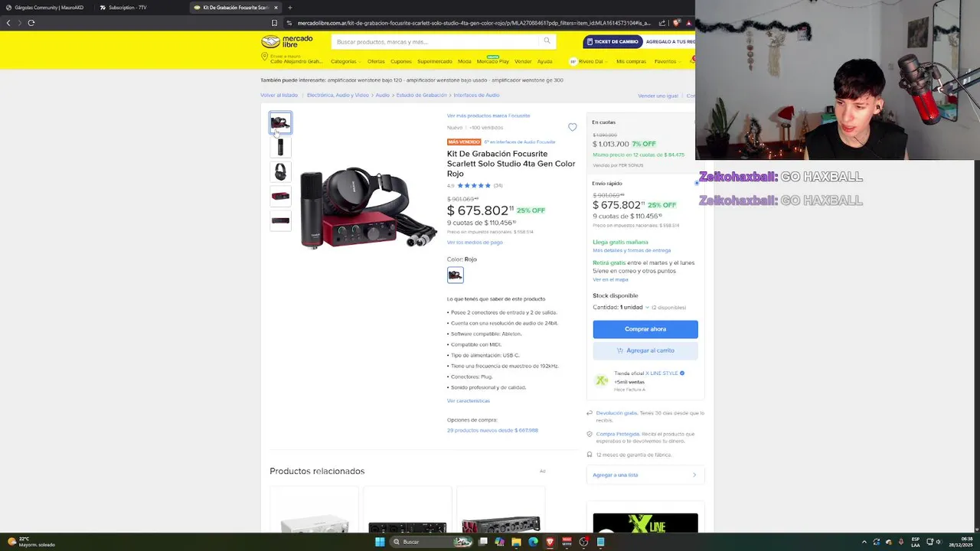Image resolution: width=980 pixels, height=551 pixels.
Task: Open Windows Start menu
Action: click(x=380, y=542)
